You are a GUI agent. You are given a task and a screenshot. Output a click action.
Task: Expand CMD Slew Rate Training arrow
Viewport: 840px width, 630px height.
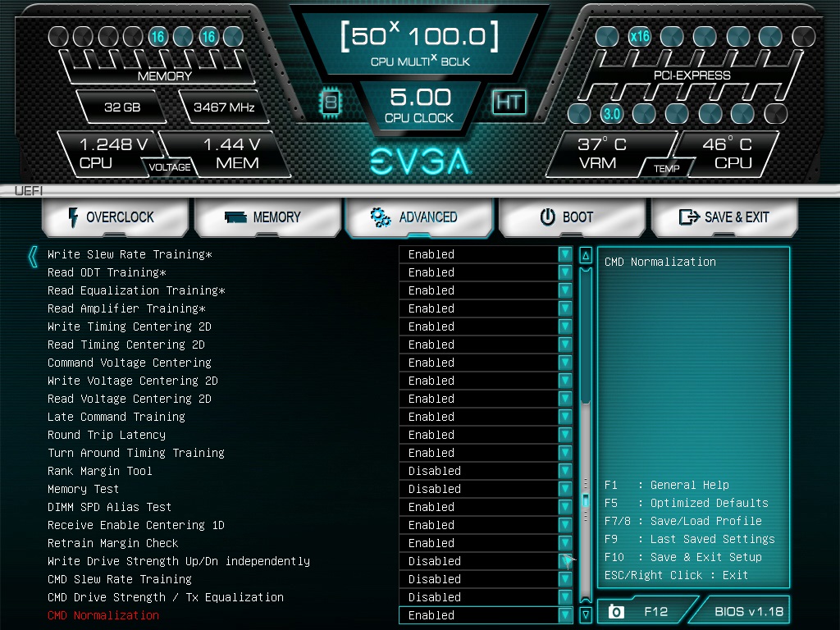564,579
